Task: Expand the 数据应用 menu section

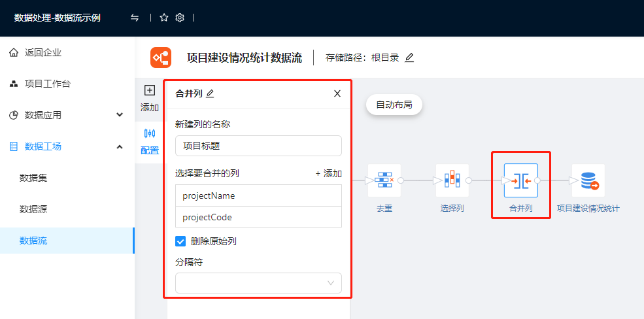Action: (119, 115)
